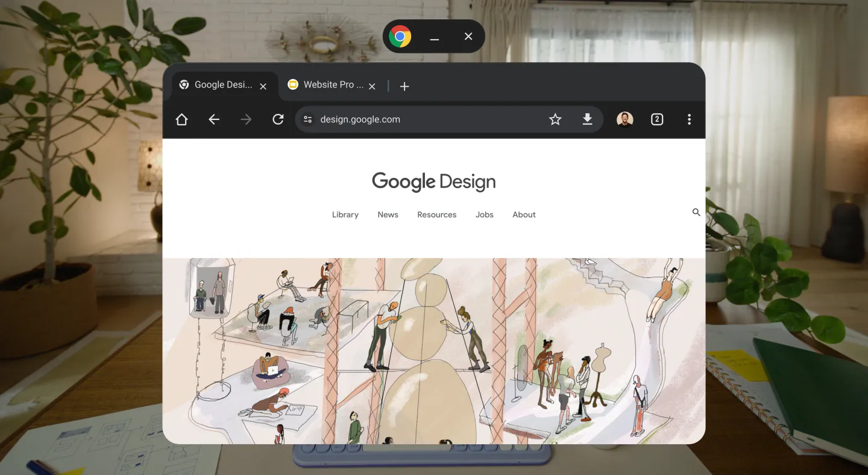Image resolution: width=868 pixels, height=475 pixels.
Task: Close the Google Design tab
Action: [263, 86]
